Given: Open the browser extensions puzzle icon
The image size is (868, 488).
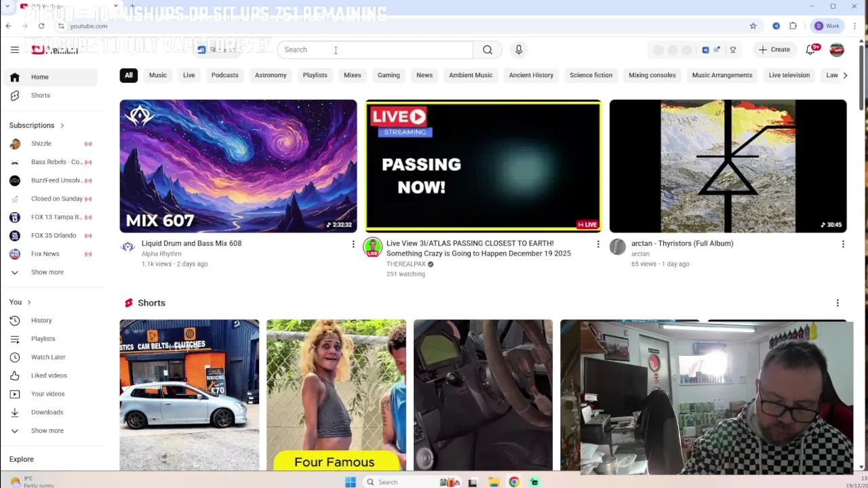Looking at the screenshot, I should tap(793, 26).
